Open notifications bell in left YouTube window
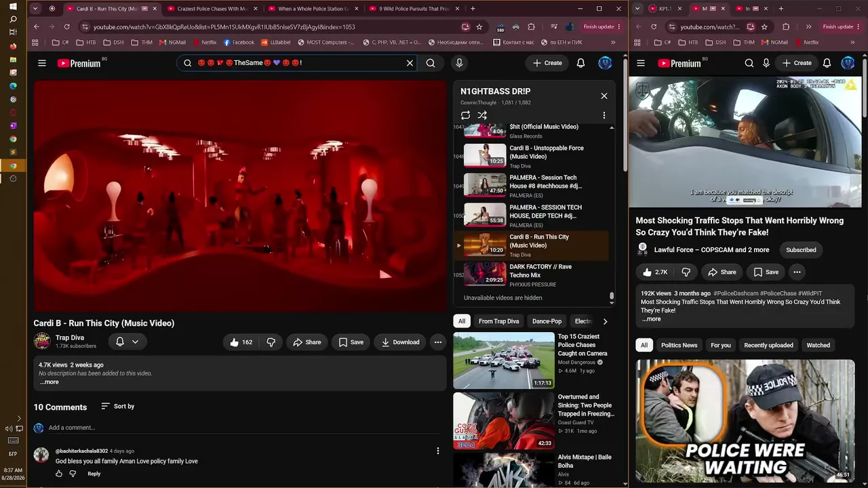Viewport: 868px width, 488px height. tap(580, 63)
